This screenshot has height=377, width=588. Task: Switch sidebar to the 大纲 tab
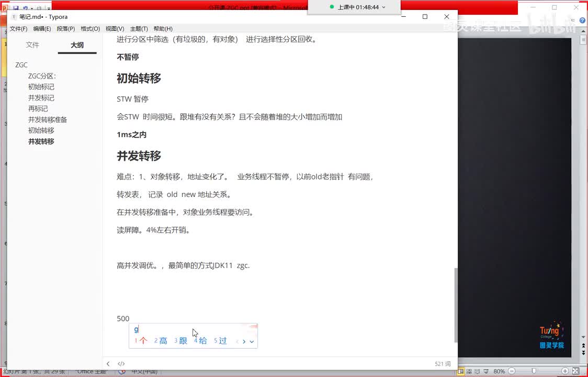point(77,45)
